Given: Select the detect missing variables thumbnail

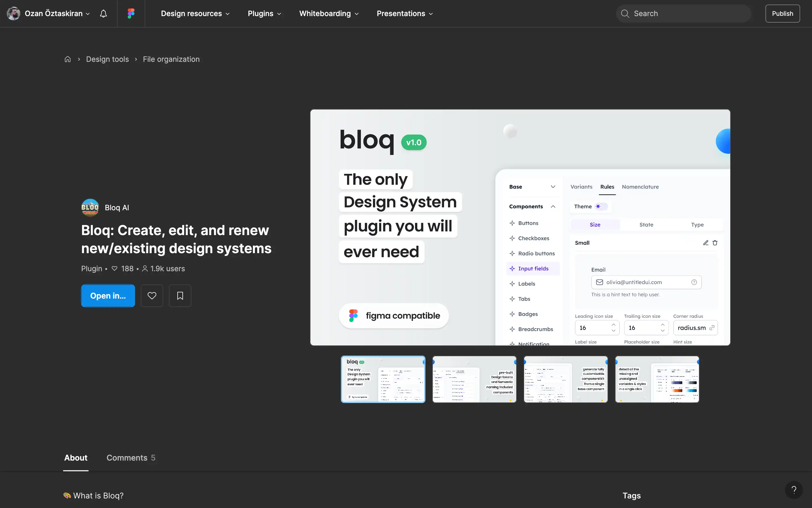Looking at the screenshot, I should 657,379.
